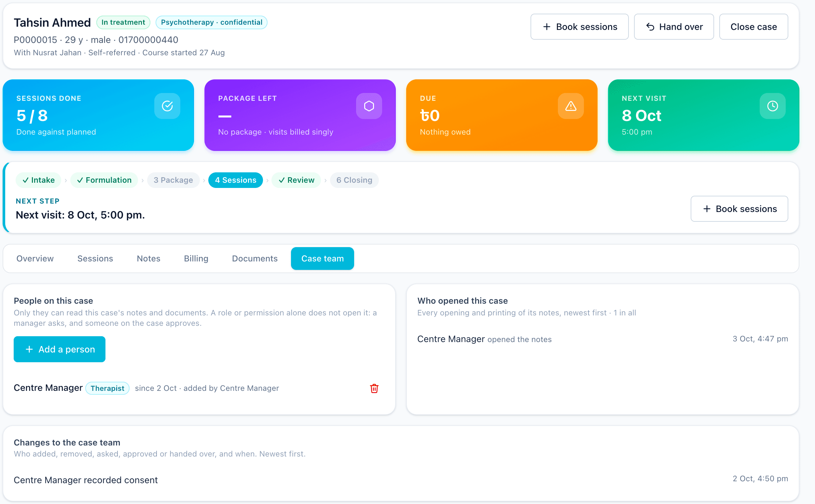Click the Therapist role badge

point(107,388)
